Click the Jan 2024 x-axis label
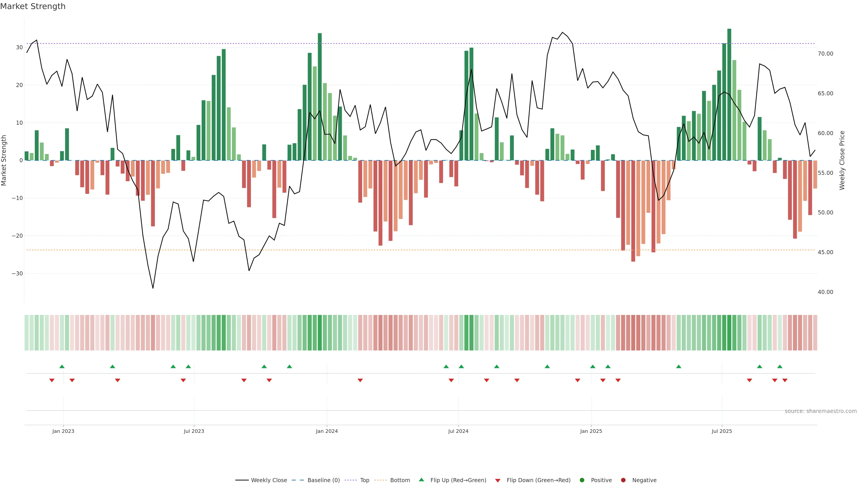Screen dimensions: 868x488 326,431
